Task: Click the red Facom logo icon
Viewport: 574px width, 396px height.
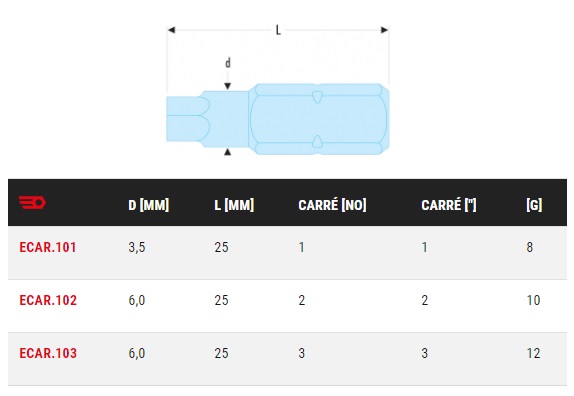Action: [32, 202]
